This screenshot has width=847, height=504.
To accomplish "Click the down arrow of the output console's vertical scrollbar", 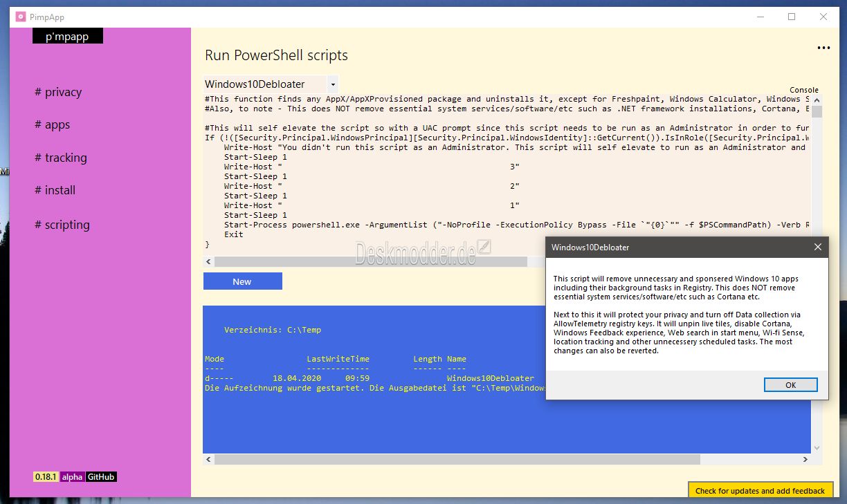I will [817, 448].
